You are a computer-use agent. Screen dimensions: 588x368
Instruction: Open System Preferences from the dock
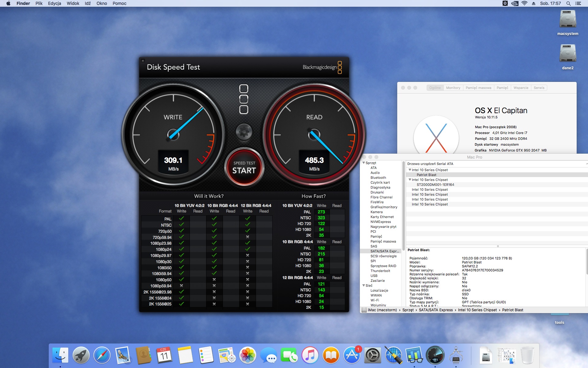pos(372,355)
